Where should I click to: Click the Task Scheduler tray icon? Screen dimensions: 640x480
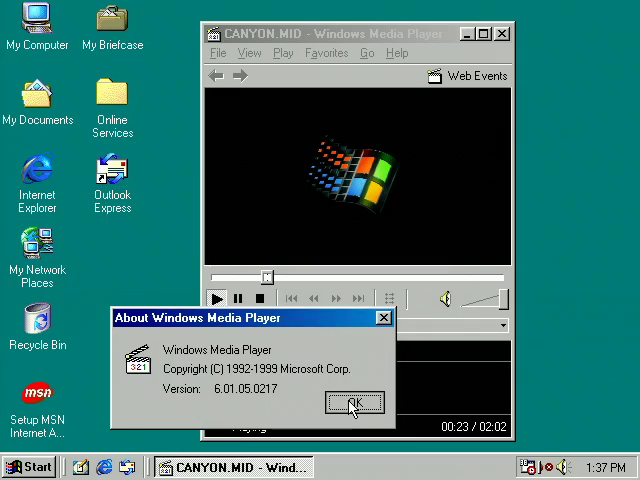click(x=527, y=467)
